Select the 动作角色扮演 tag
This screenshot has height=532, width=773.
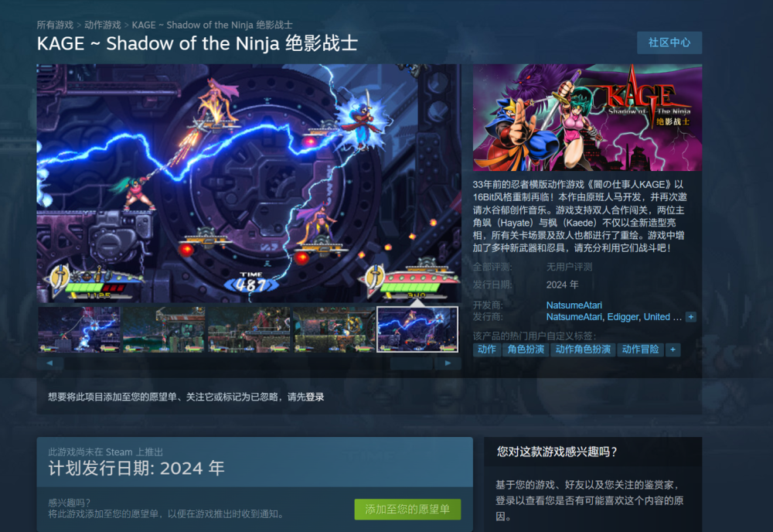point(583,350)
